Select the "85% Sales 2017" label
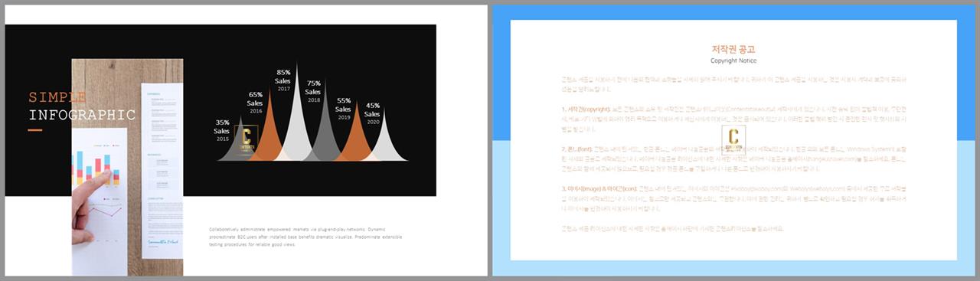Screen dimensions: 980x281 tap(283, 80)
